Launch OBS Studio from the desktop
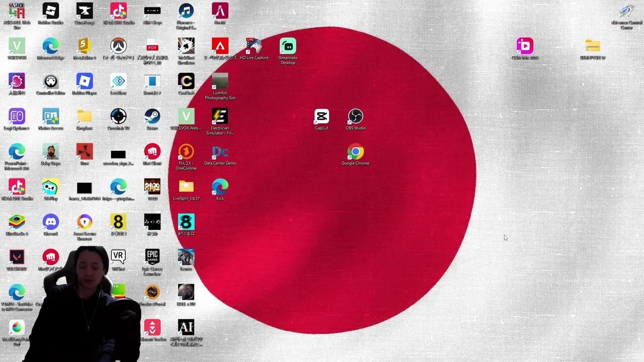This screenshot has width=644, height=362. point(356,117)
